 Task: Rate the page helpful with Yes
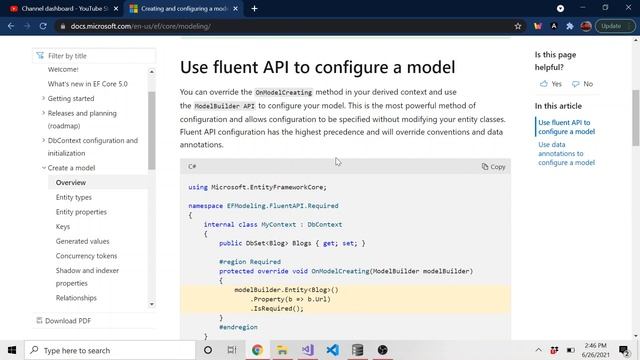coord(551,84)
